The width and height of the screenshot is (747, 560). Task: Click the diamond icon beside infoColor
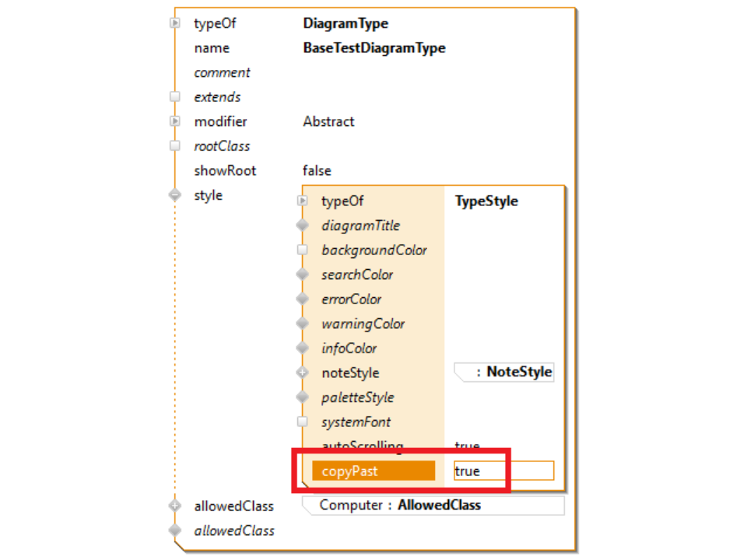click(x=303, y=348)
